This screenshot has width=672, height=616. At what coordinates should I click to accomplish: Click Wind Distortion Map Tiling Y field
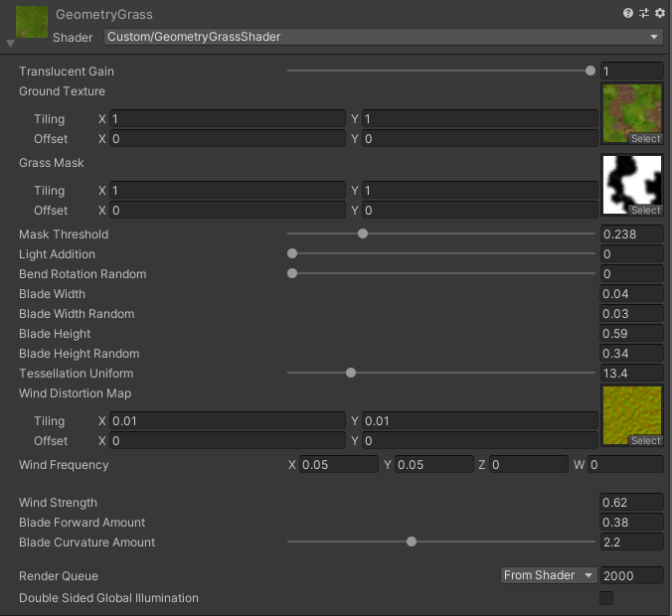point(480,420)
